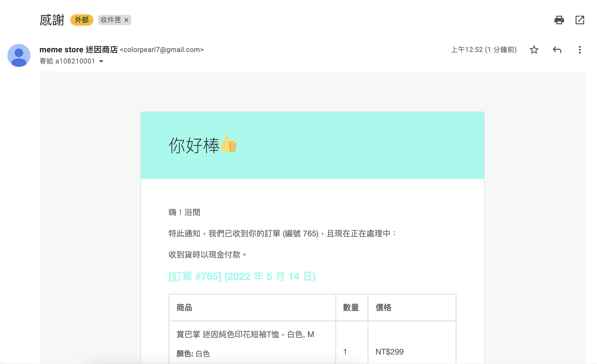Click the 商品 column header
This screenshot has height=364, width=597.
coord(184,307)
